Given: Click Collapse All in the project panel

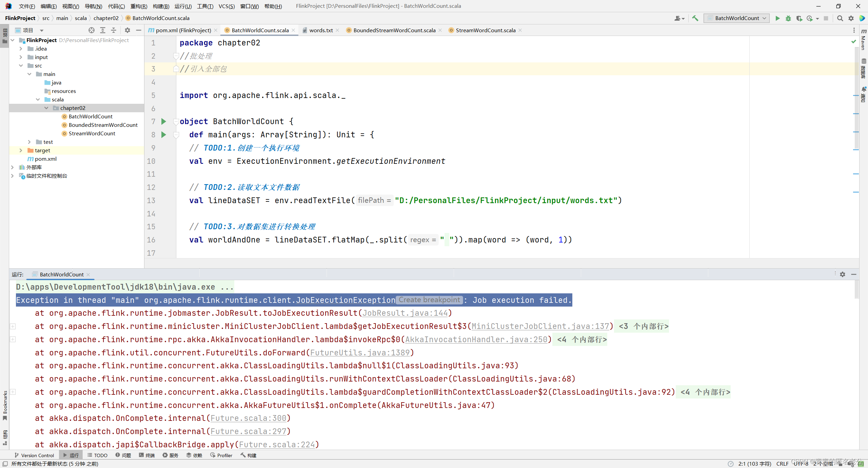Looking at the screenshot, I should tap(114, 30).
